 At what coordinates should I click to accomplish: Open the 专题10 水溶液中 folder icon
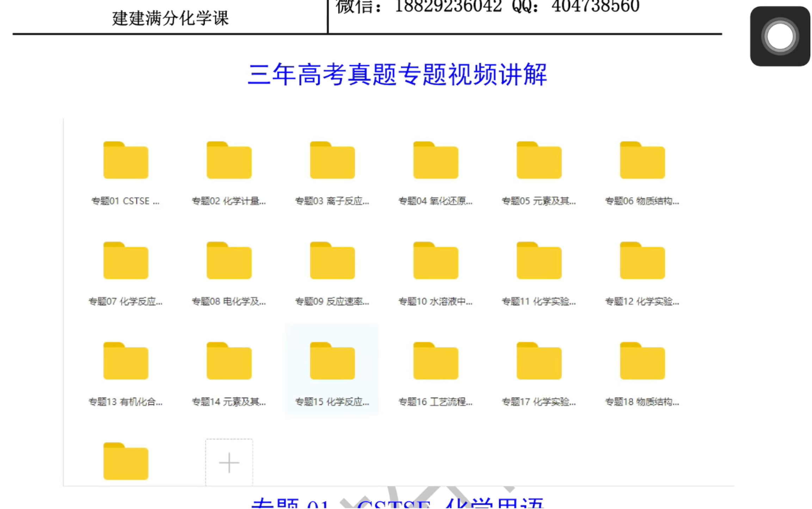(x=436, y=260)
